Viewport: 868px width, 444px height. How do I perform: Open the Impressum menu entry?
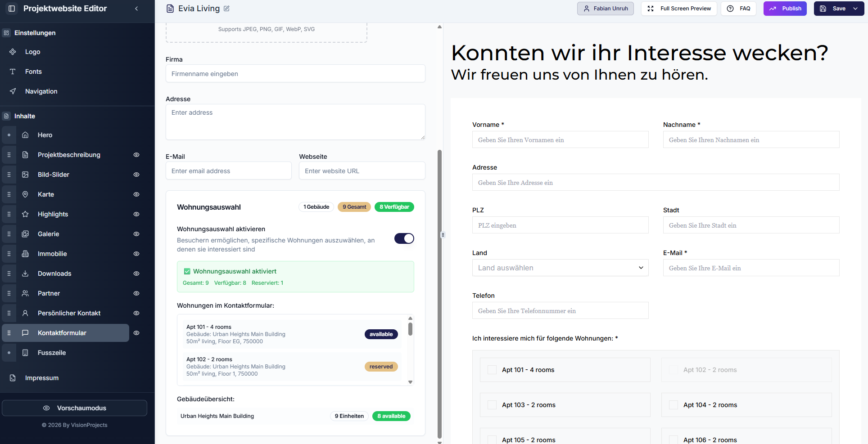tap(41, 378)
